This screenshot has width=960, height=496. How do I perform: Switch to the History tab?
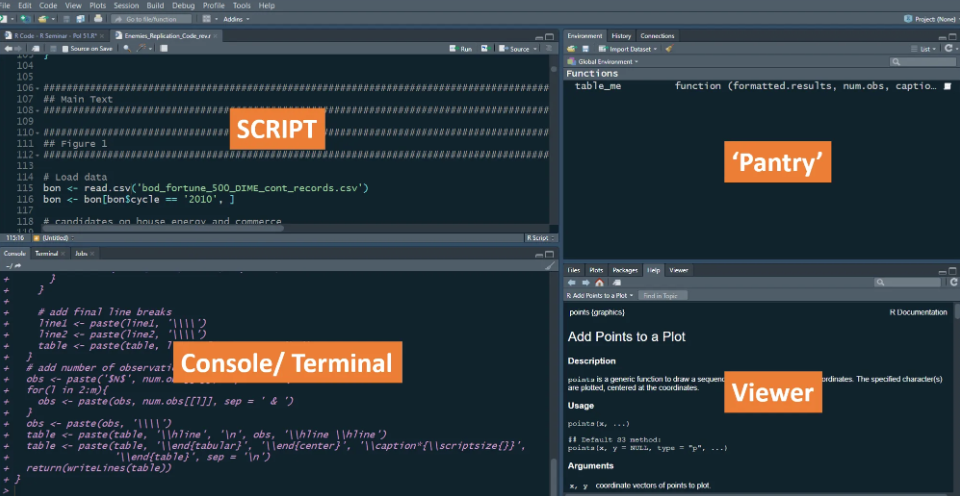pos(621,35)
